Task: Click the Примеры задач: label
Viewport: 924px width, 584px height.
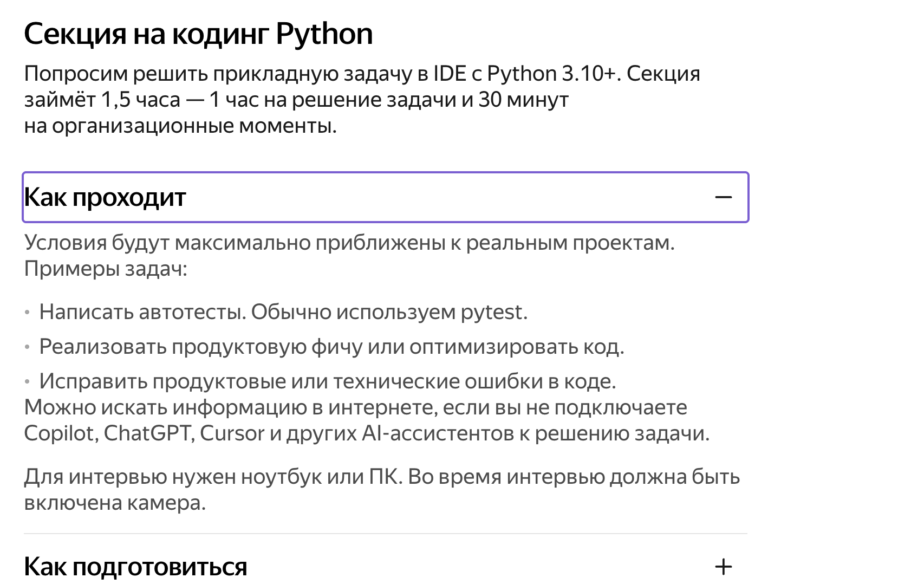Action: pyautogui.click(x=106, y=269)
